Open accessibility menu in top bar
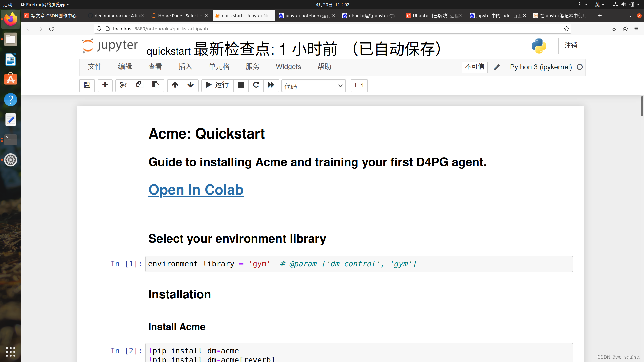The height and width of the screenshot is (362, 644). (582, 5)
